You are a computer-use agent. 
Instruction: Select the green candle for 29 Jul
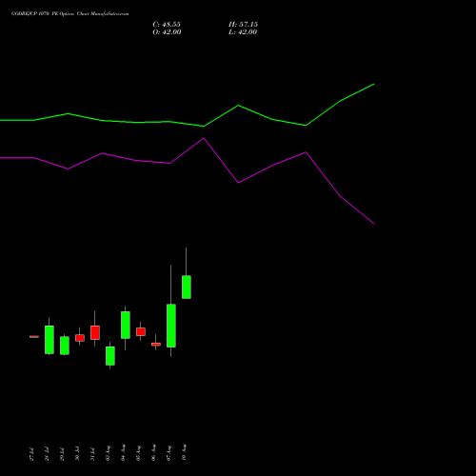point(65,346)
